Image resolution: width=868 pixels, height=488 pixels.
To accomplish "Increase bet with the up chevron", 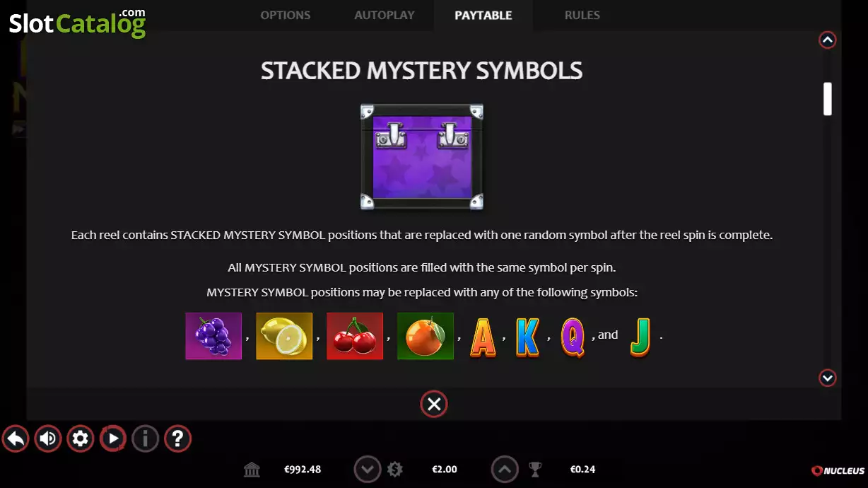I will tap(505, 469).
